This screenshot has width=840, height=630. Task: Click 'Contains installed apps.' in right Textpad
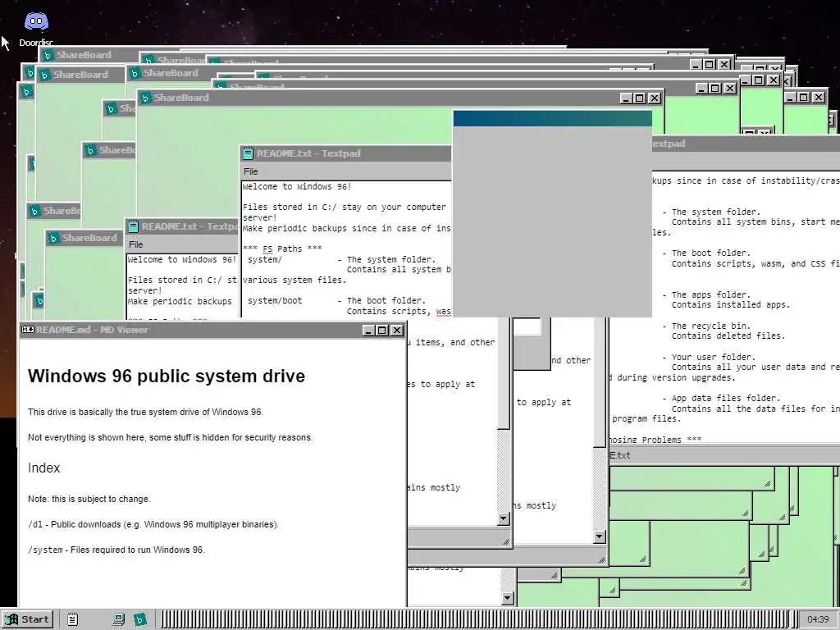click(x=731, y=305)
